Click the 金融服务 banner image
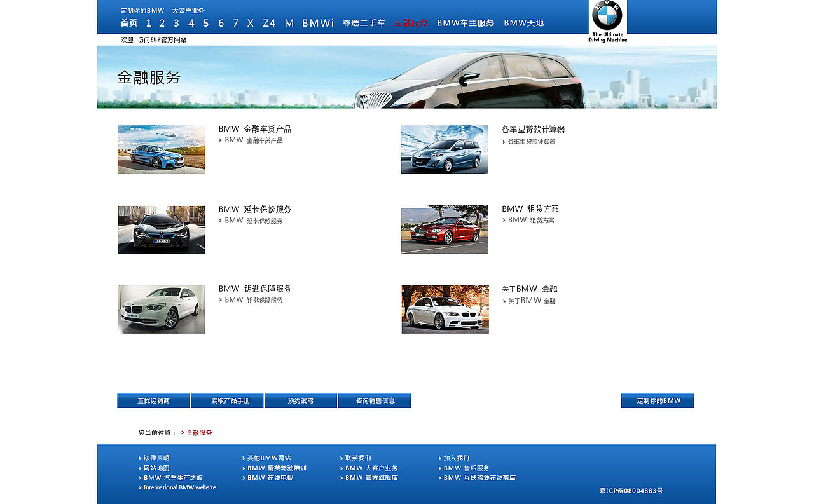 pos(407,77)
